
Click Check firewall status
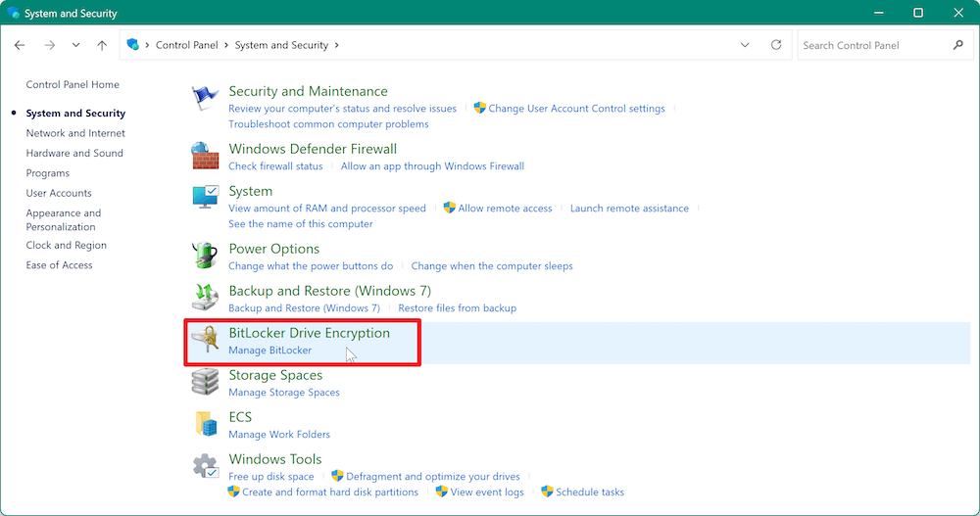275,166
